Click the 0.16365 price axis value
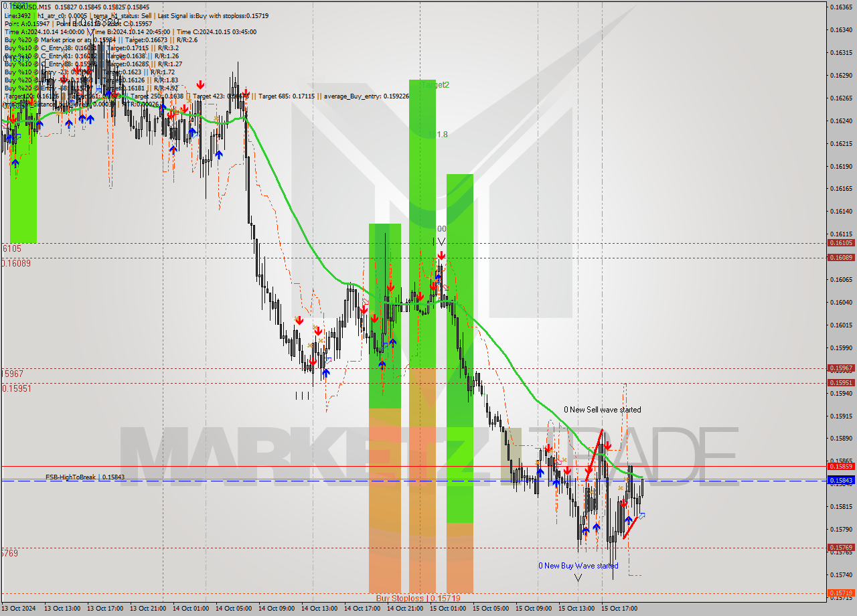Image resolution: width=857 pixels, height=616 pixels. point(841,7)
